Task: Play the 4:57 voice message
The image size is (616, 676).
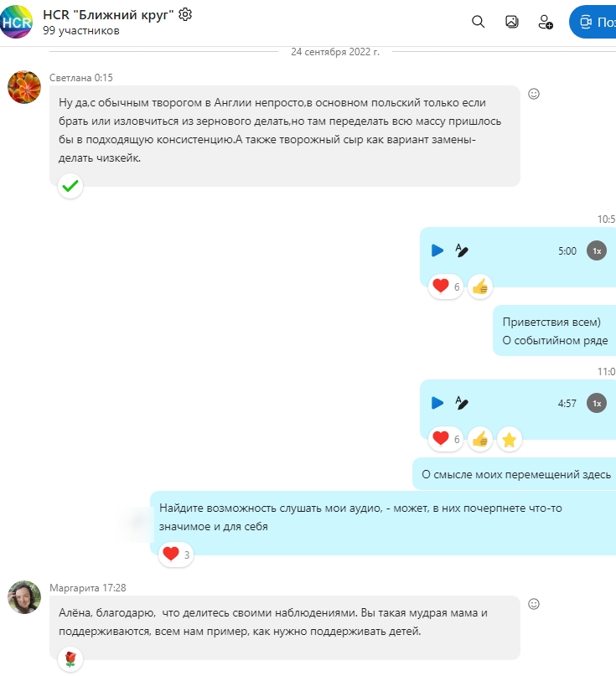Action: click(437, 403)
